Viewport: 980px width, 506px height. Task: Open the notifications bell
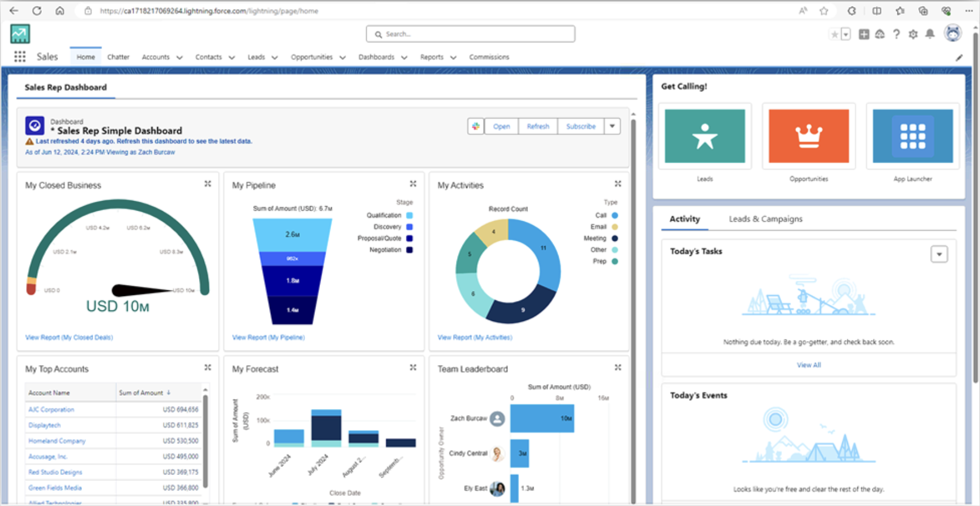[x=930, y=35]
